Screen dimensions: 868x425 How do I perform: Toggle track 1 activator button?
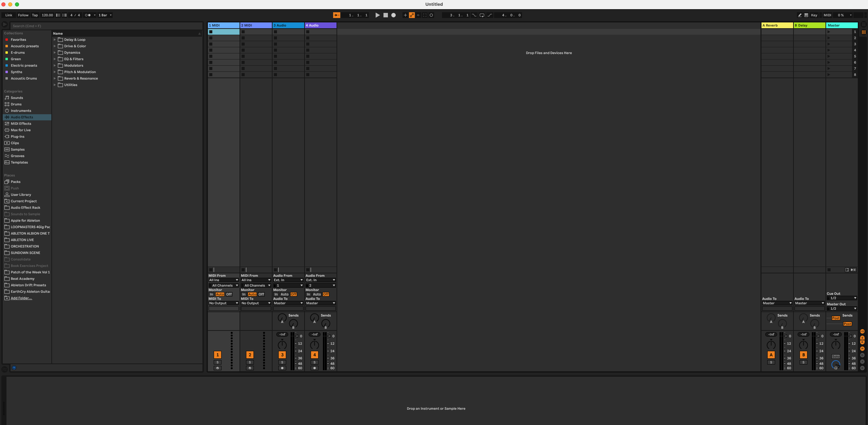tap(217, 355)
